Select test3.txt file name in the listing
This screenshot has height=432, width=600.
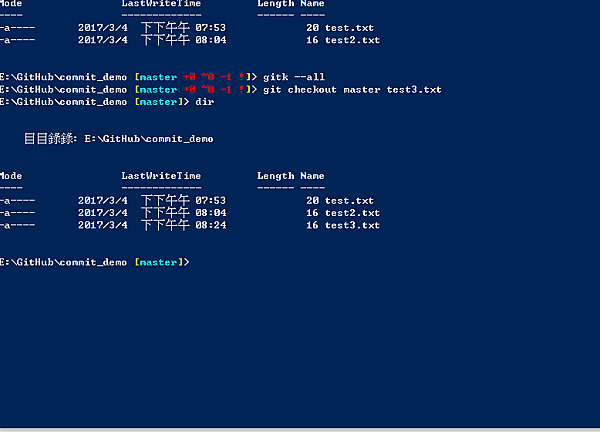pos(352,226)
